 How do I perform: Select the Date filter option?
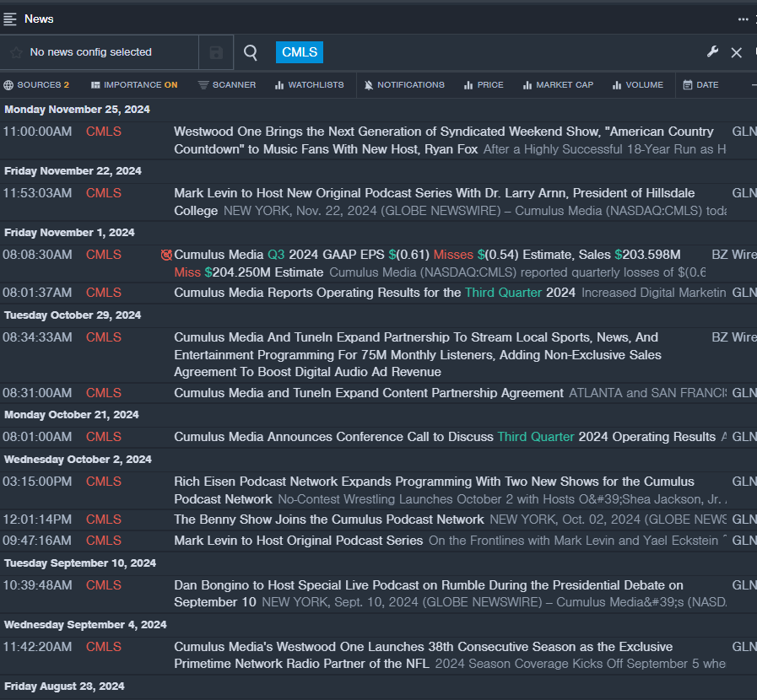(700, 85)
